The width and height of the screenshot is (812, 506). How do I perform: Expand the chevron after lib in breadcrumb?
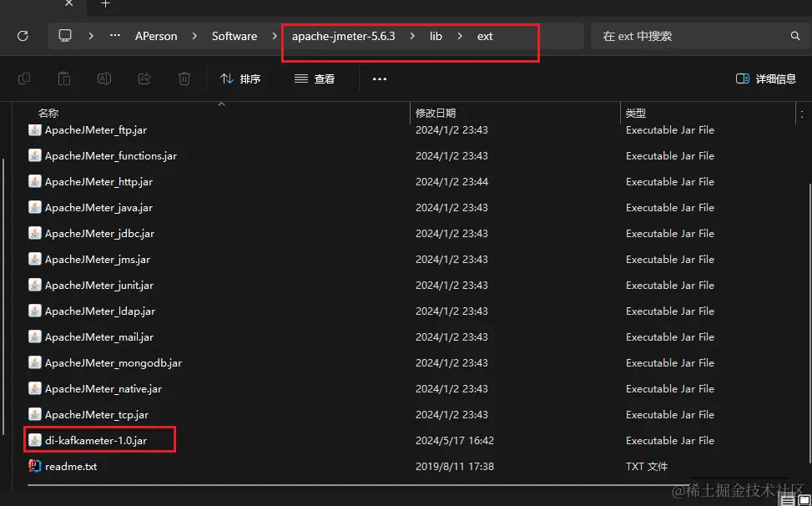460,36
